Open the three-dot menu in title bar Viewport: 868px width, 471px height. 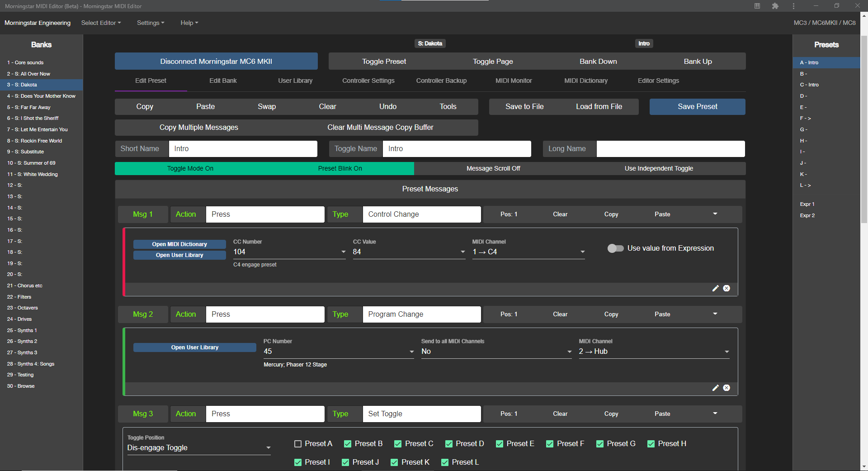(x=793, y=6)
